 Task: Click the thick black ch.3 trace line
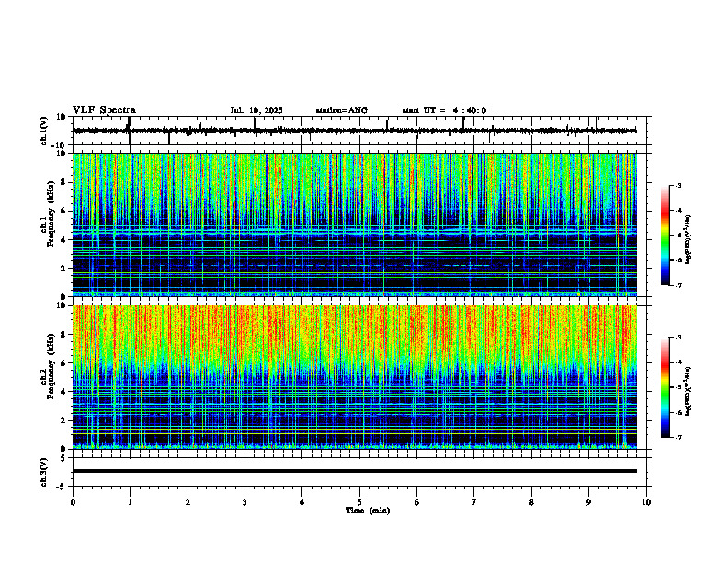tap(355, 471)
